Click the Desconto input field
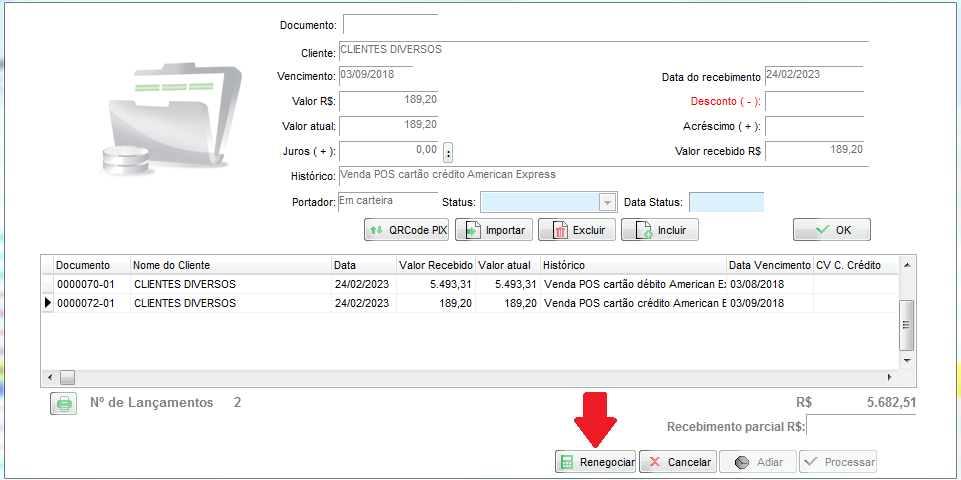 click(813, 101)
